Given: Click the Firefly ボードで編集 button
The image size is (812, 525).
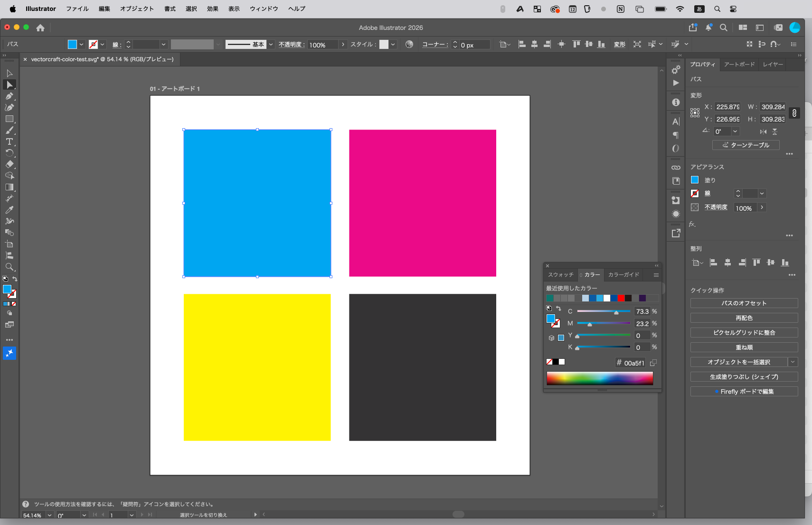Looking at the screenshot, I should pos(744,392).
